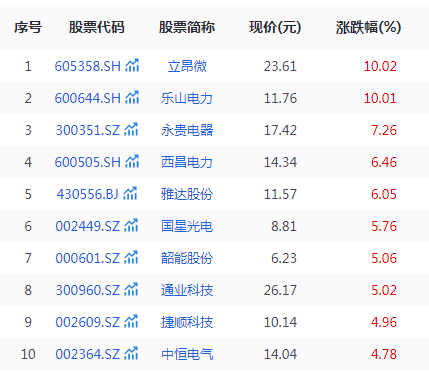This screenshot has width=429, height=374.
Task: Open chart icon beside 300351.SZ
Action: coord(131,129)
